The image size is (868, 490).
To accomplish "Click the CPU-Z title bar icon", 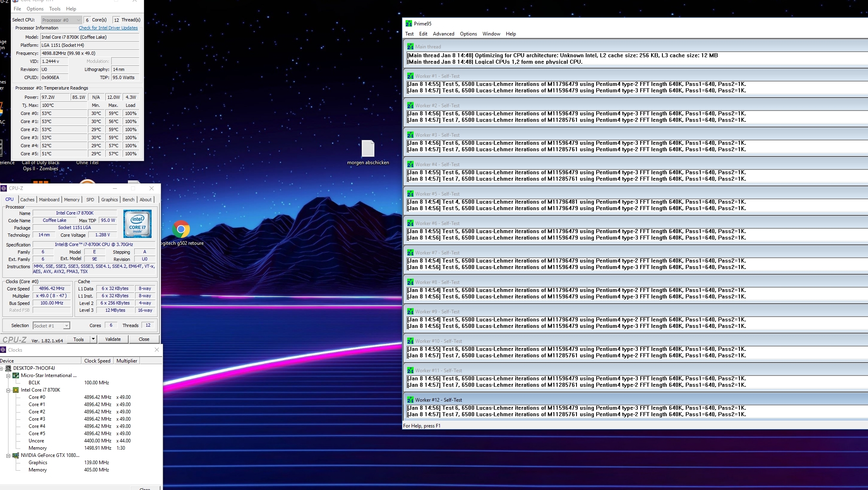I will click(x=4, y=188).
